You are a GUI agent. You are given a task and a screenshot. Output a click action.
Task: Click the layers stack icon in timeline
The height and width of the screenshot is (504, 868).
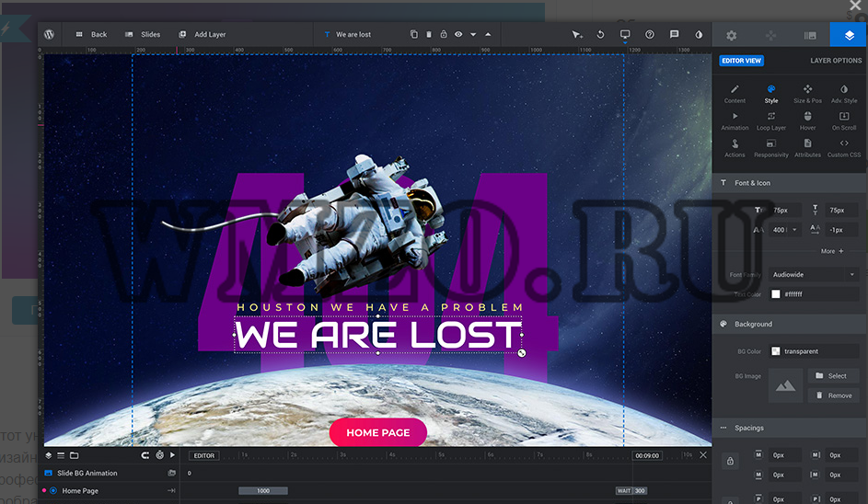pos(48,455)
